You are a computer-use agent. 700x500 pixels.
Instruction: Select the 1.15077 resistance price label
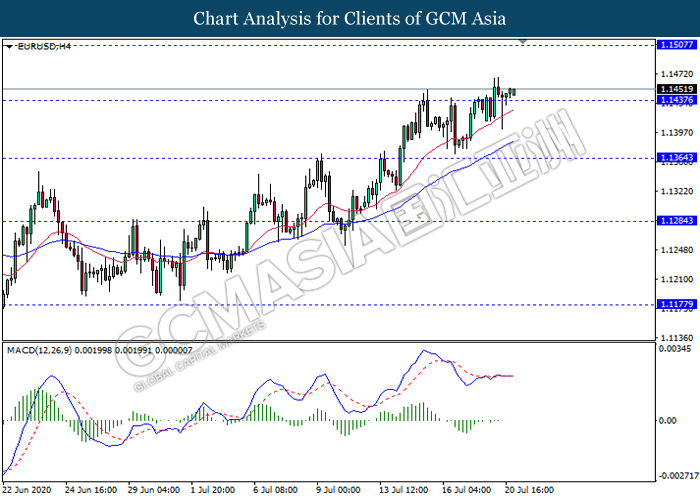point(676,45)
